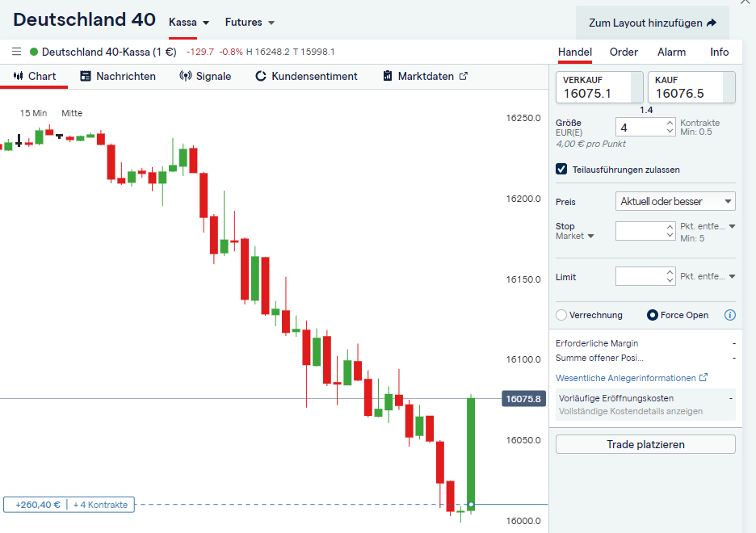This screenshot has width=756, height=533.
Task: Switch to the Info tab
Action: 719,52
